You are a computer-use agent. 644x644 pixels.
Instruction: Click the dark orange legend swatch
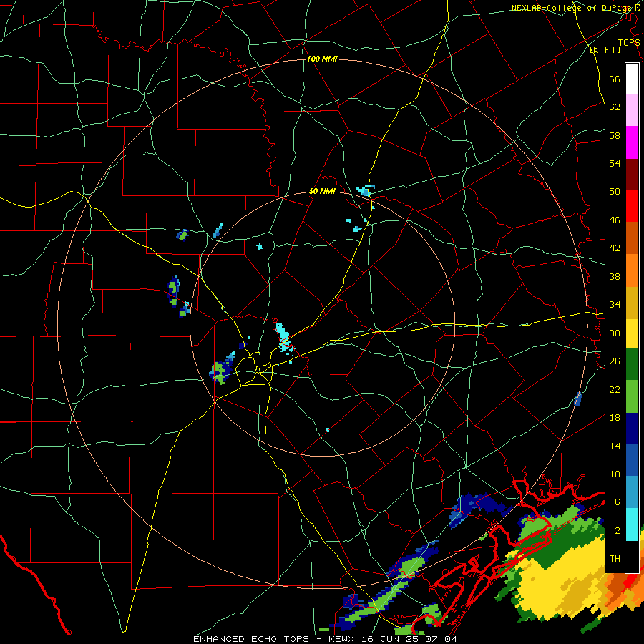(x=632, y=238)
